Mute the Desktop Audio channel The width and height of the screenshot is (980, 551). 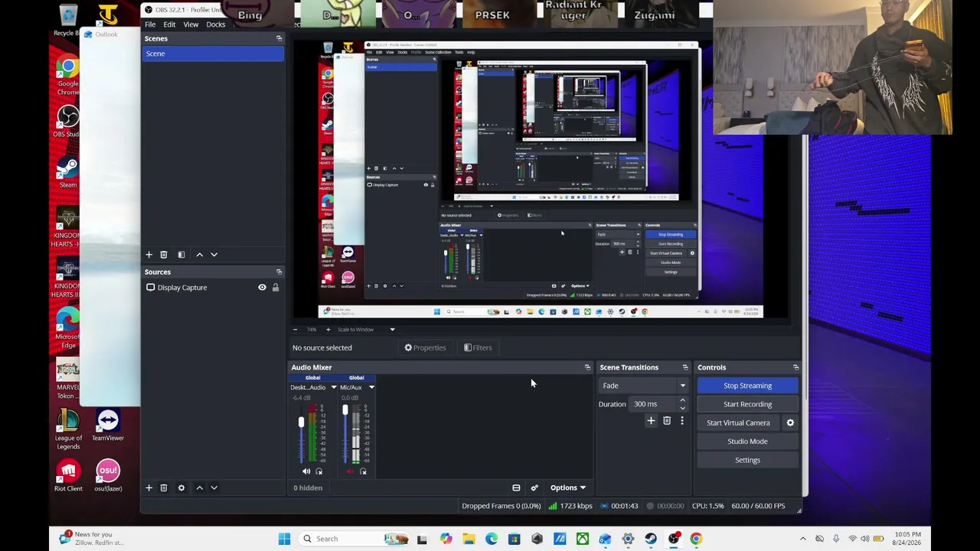tap(306, 471)
